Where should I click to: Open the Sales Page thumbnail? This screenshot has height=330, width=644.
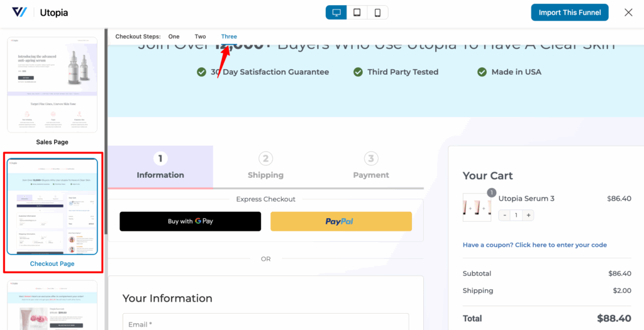[52, 85]
